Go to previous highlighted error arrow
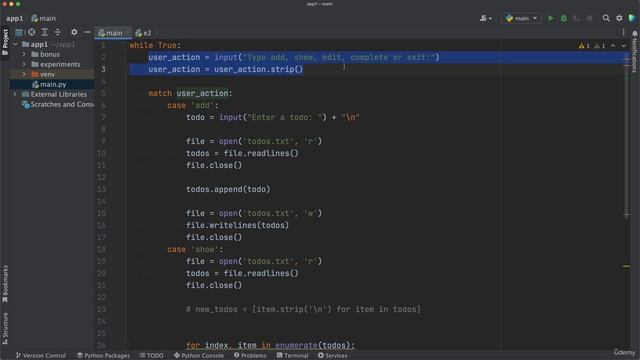Image resolution: width=640 pixels, height=360 pixels. pyautogui.click(x=613, y=46)
